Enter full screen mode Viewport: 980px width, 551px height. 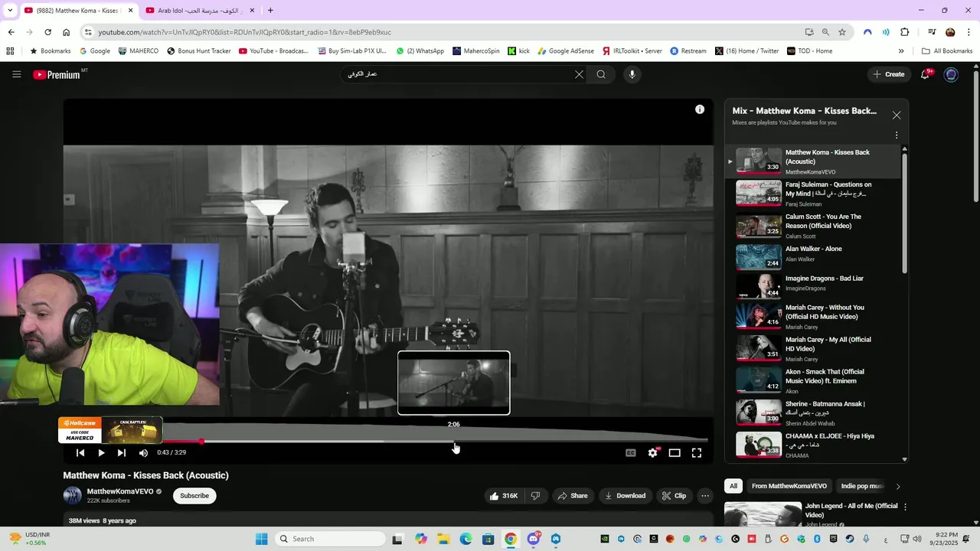pos(697,453)
